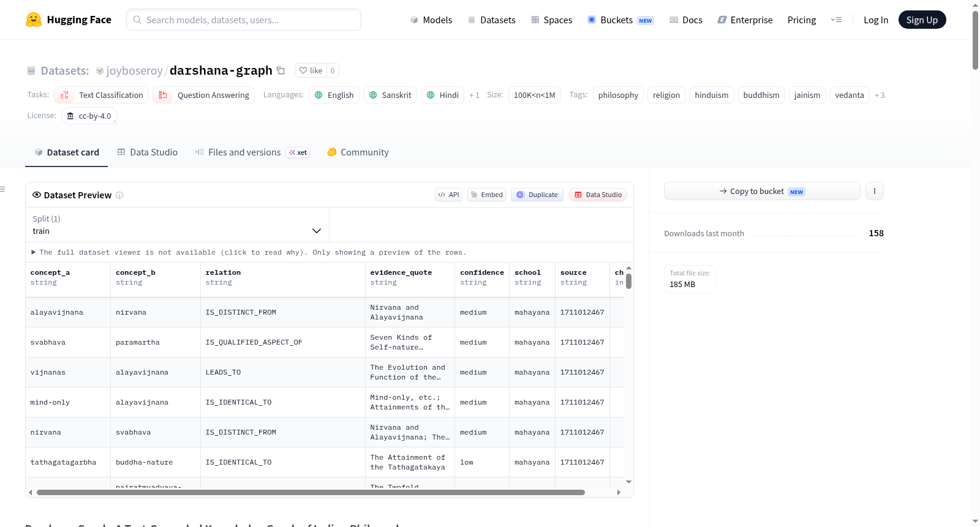Click the red Data Studio button
The width and height of the screenshot is (980, 527).
pos(597,195)
